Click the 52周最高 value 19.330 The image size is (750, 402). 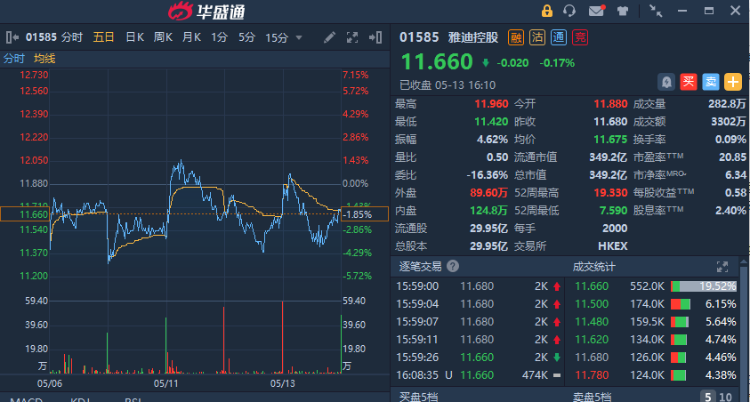(610, 193)
